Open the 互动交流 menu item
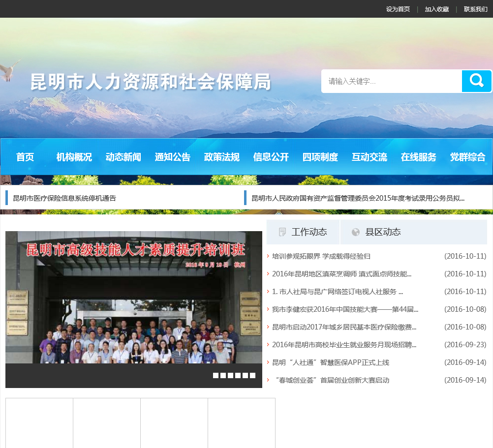493x448 pixels. pos(370,157)
